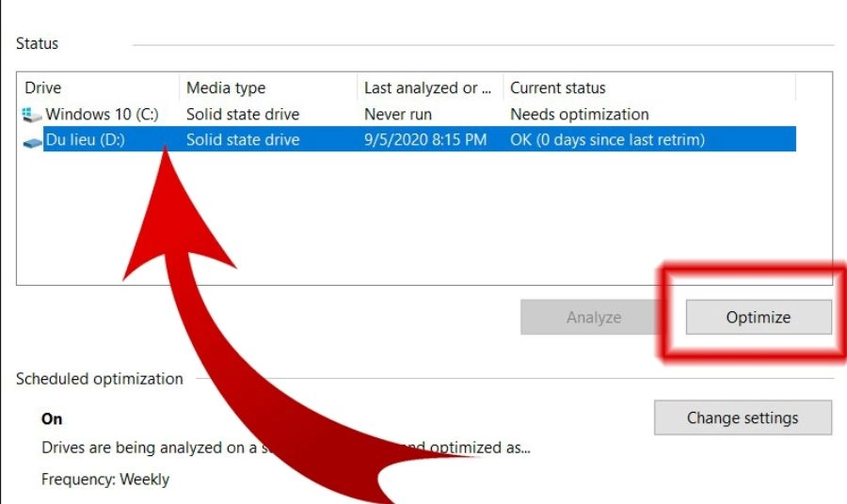Select the Du lieu (D:) drive icon
The width and height of the screenshot is (847, 504).
click(x=32, y=142)
